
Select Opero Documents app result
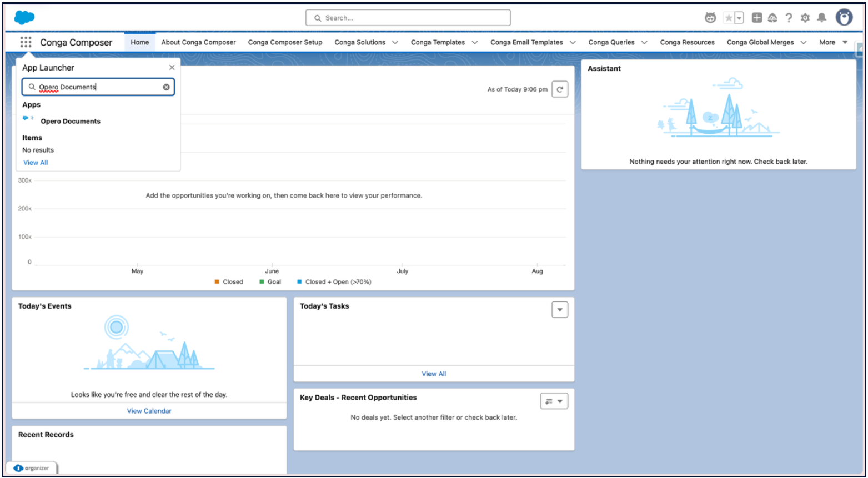click(x=71, y=121)
